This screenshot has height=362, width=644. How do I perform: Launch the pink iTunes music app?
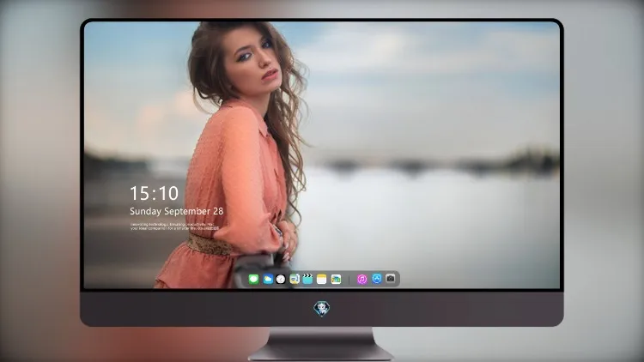361,279
